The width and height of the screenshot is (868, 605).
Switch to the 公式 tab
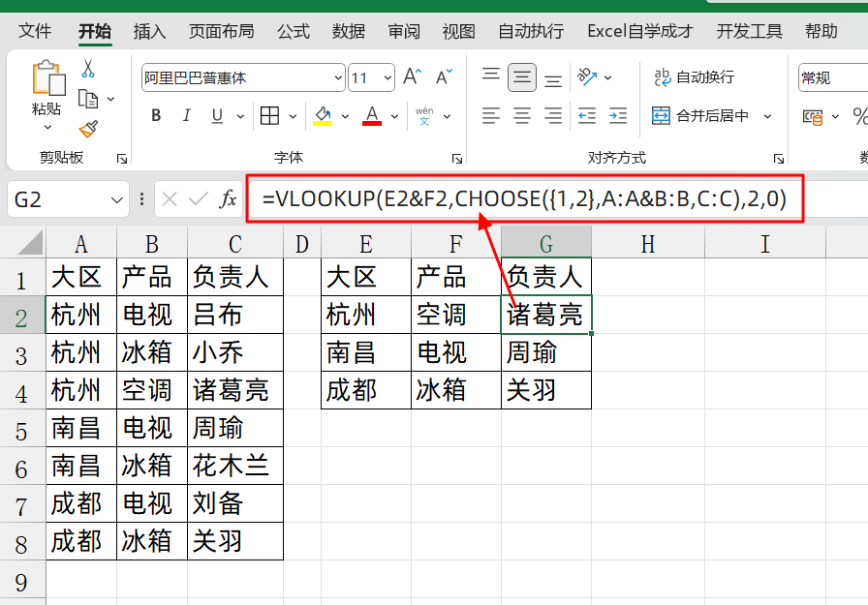point(294,31)
